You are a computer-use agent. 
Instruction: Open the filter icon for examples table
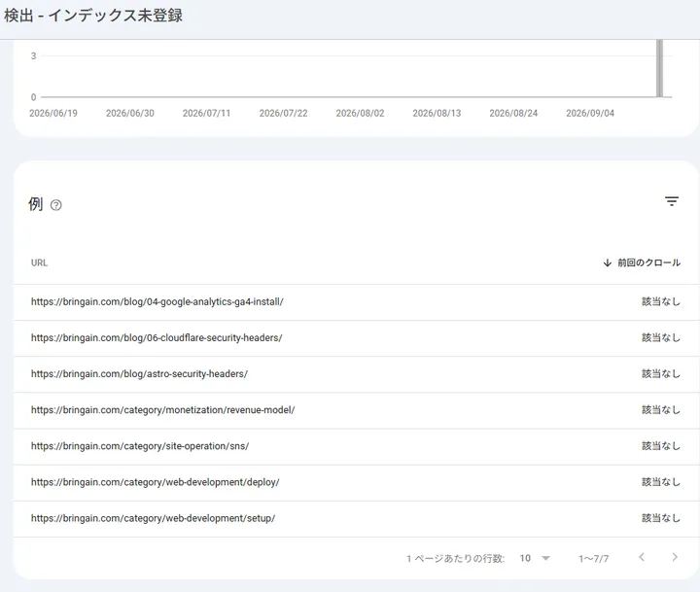(672, 201)
